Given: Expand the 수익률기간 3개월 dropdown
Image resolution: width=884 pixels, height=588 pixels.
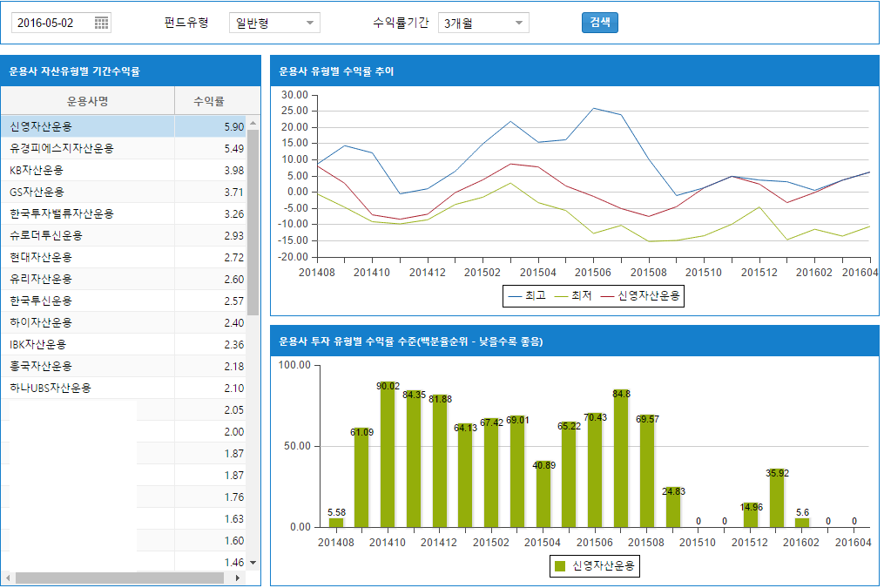Looking at the screenshot, I should [x=483, y=24].
